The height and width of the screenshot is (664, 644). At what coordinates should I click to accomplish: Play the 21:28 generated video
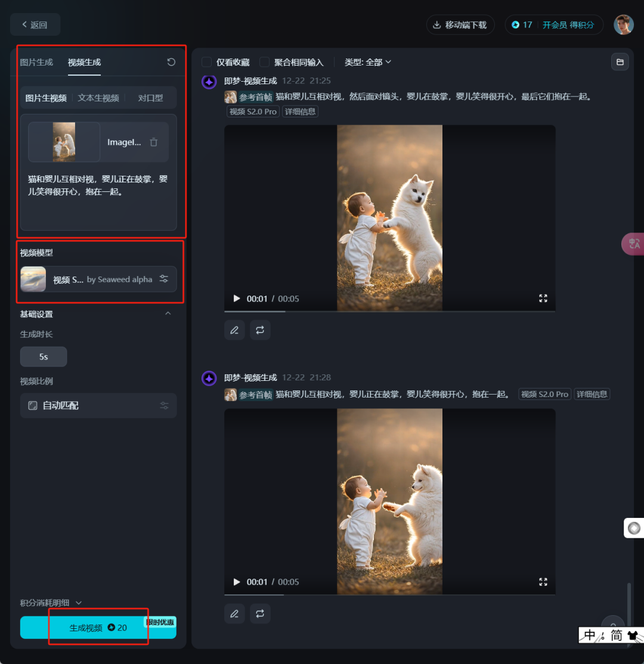[x=237, y=582]
